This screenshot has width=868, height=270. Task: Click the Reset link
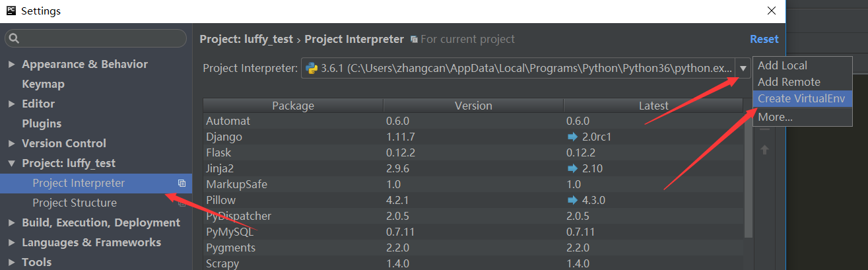click(764, 39)
